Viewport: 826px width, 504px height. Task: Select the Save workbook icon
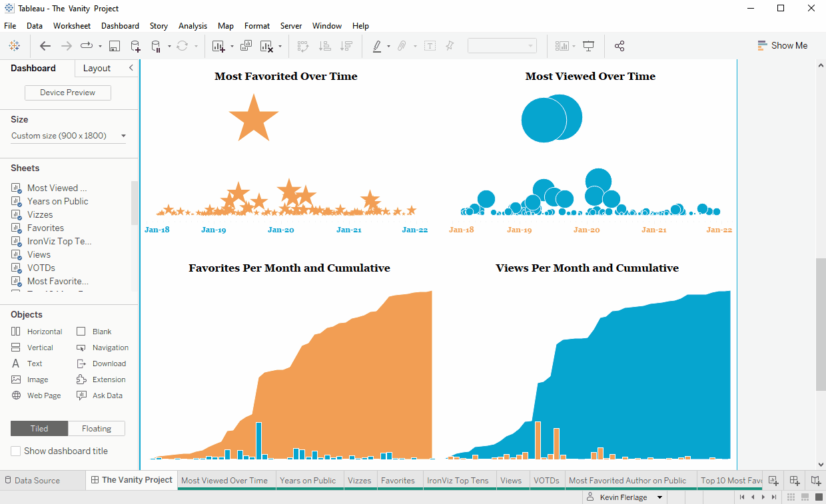(x=114, y=46)
